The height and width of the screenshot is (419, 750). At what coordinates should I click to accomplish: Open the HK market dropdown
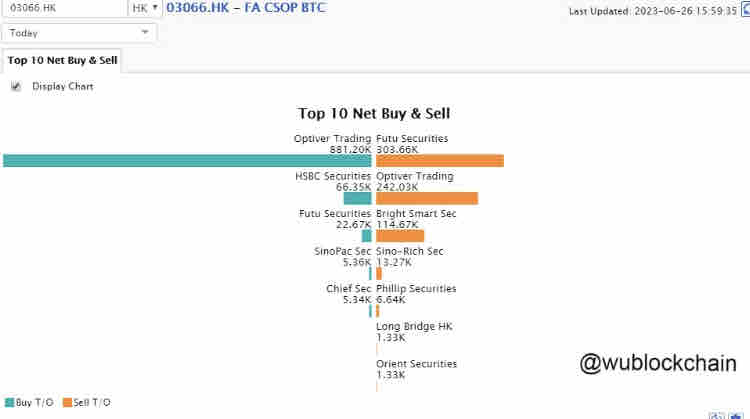point(144,8)
